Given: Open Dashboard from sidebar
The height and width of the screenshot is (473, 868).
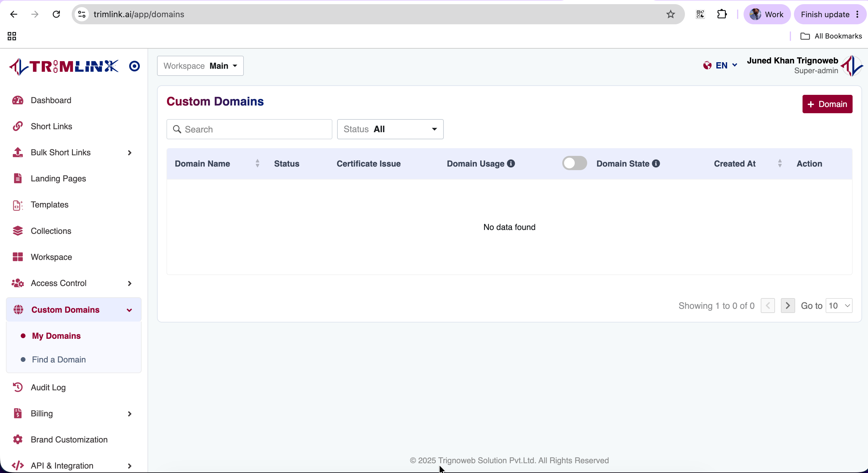Looking at the screenshot, I should click(x=51, y=100).
